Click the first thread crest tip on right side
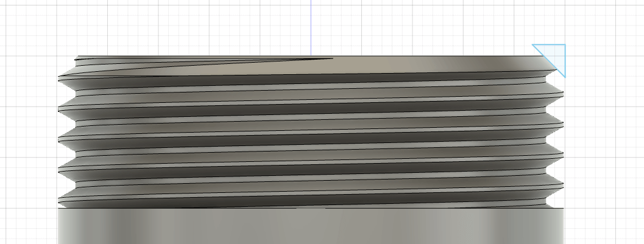644x244 pixels. tap(562, 95)
